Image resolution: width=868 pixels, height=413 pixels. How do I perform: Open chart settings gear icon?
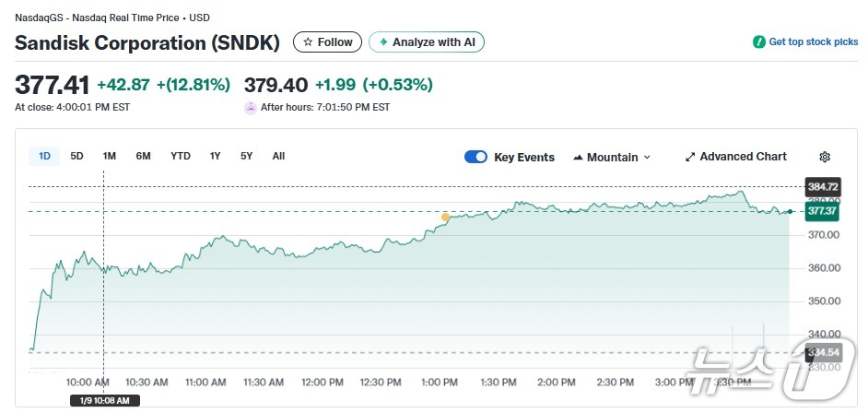point(825,157)
